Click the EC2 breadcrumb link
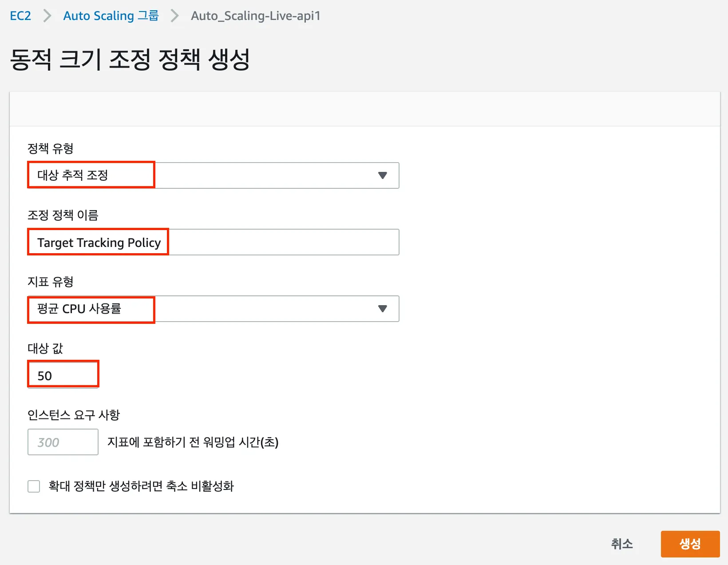This screenshot has height=565, width=728. tap(20, 16)
